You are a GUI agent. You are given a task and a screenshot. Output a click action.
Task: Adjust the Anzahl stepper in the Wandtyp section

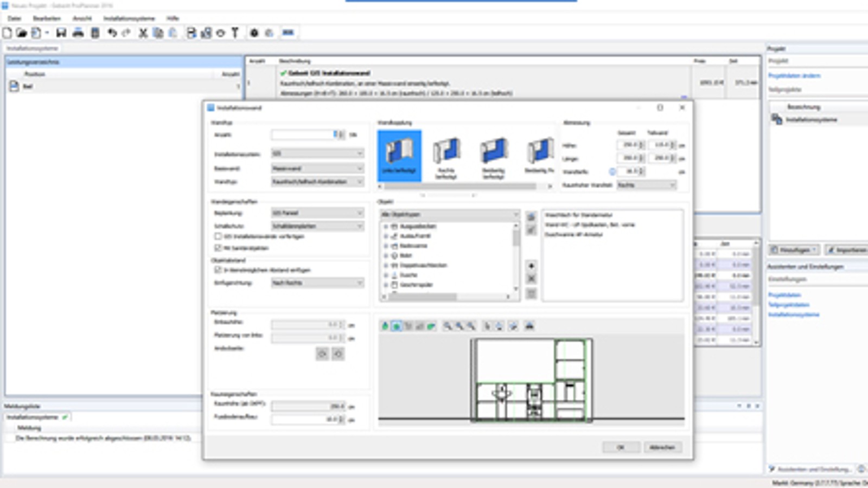(336, 134)
